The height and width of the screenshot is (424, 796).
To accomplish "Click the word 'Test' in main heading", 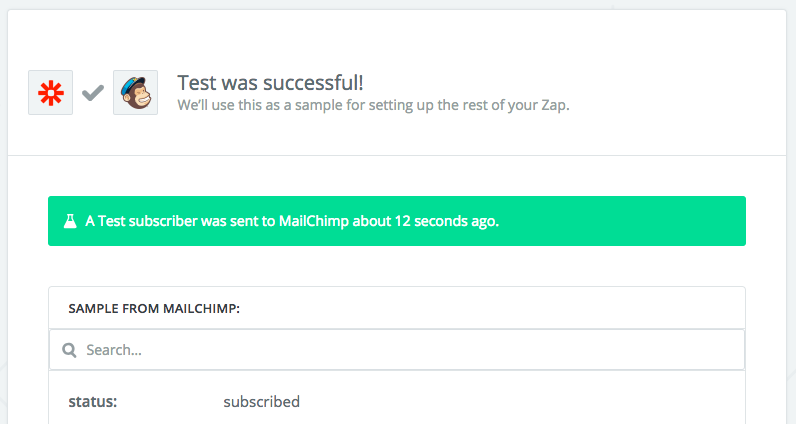I will click(197, 83).
